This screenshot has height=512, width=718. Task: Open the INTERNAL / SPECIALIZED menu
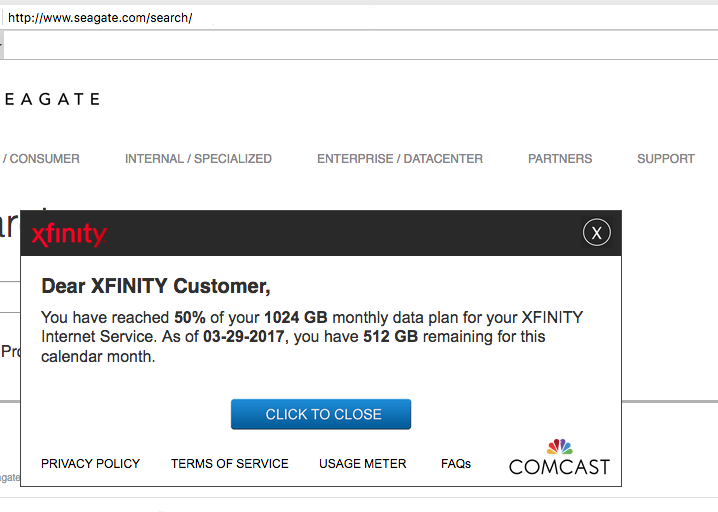point(198,158)
